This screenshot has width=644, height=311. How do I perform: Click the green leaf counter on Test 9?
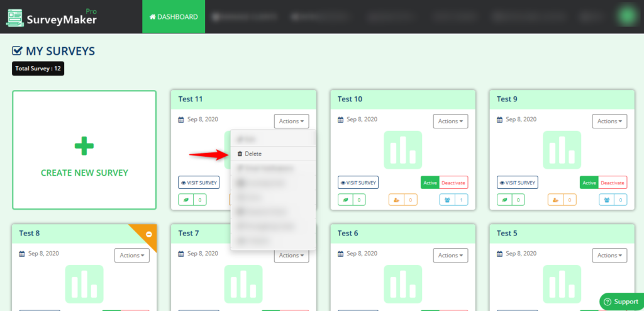click(511, 200)
